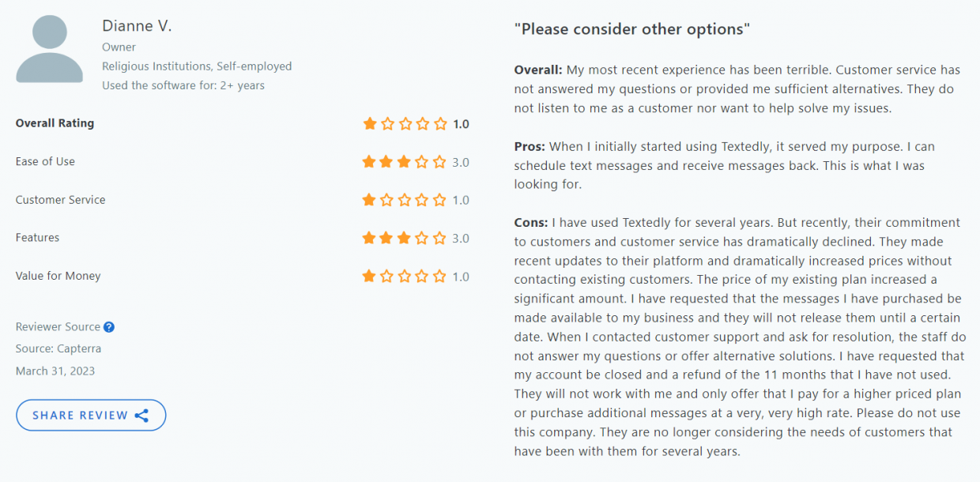Image resolution: width=980 pixels, height=482 pixels.
Task: Click the Overall Rating label
Action: pyautogui.click(x=55, y=123)
